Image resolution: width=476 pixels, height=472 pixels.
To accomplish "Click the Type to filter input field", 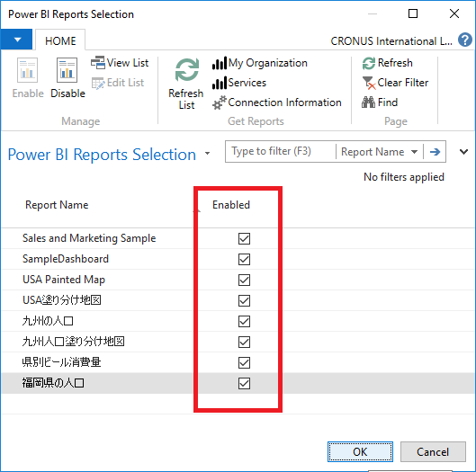I will (x=281, y=151).
